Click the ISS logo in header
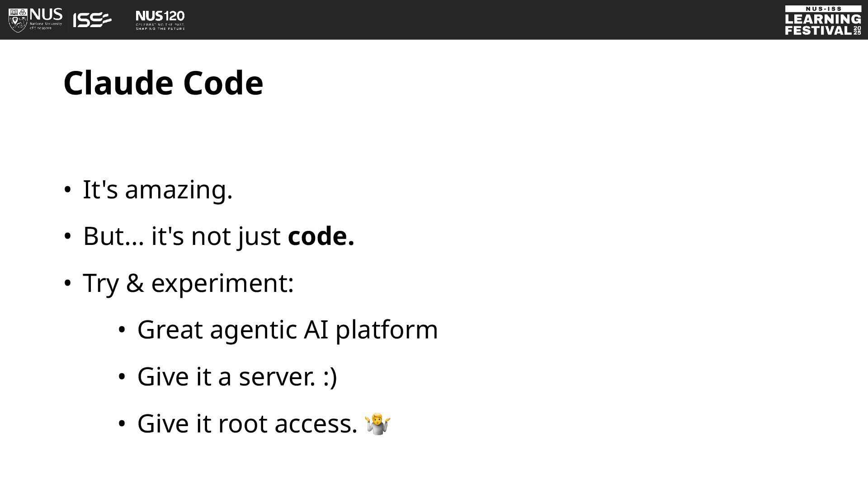This screenshot has height=488, width=868. (x=92, y=20)
